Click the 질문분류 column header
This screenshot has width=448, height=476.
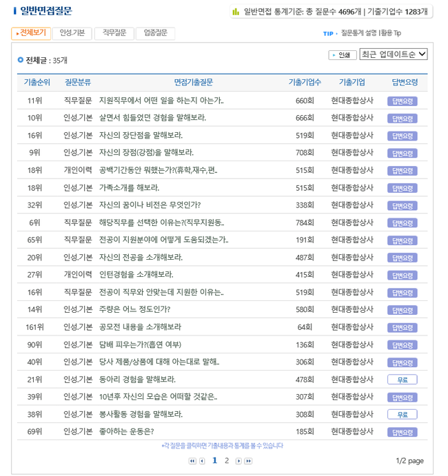[x=78, y=82]
